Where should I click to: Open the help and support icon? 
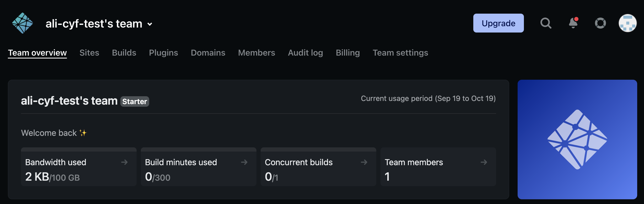click(600, 23)
